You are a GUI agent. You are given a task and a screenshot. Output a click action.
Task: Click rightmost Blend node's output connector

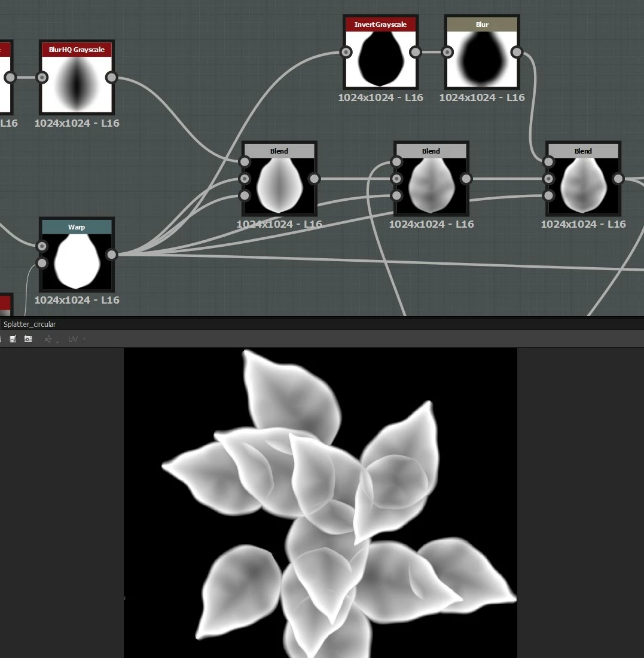click(618, 179)
